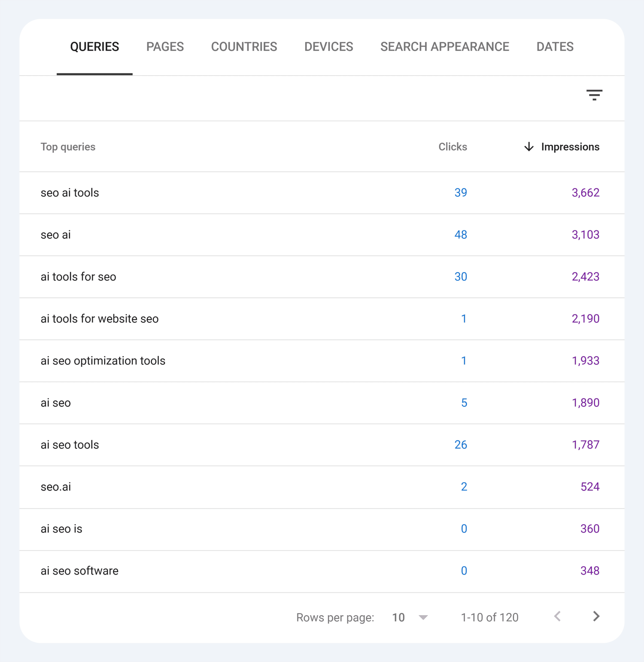Click the COUNTRIES tab

coord(244,47)
